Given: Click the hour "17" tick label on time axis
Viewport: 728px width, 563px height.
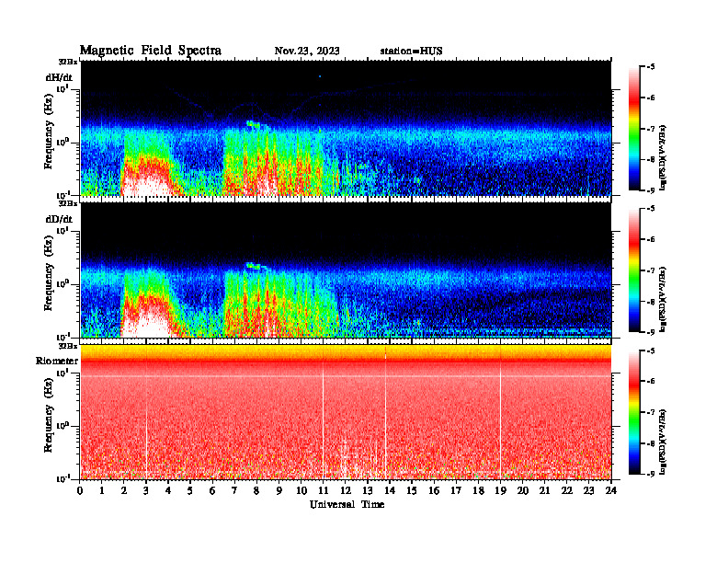Looking at the screenshot, I should tap(457, 490).
